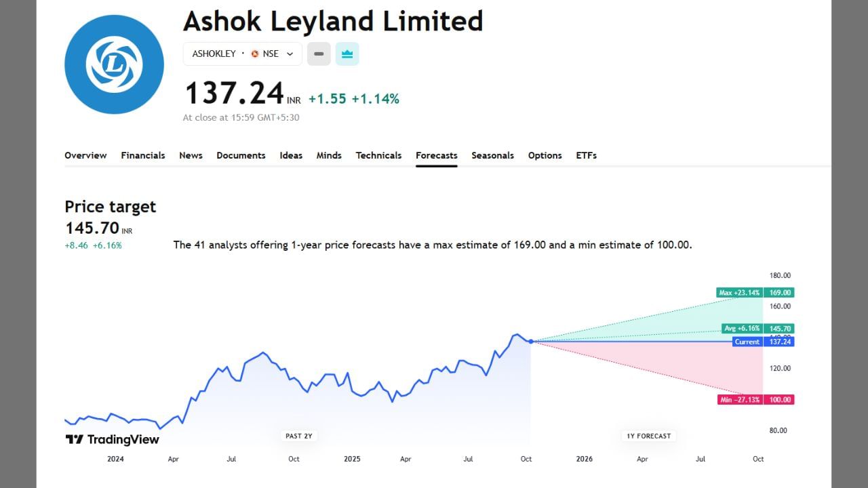The height and width of the screenshot is (488, 868).
Task: Expand the exchange selector chevron
Action: click(290, 54)
